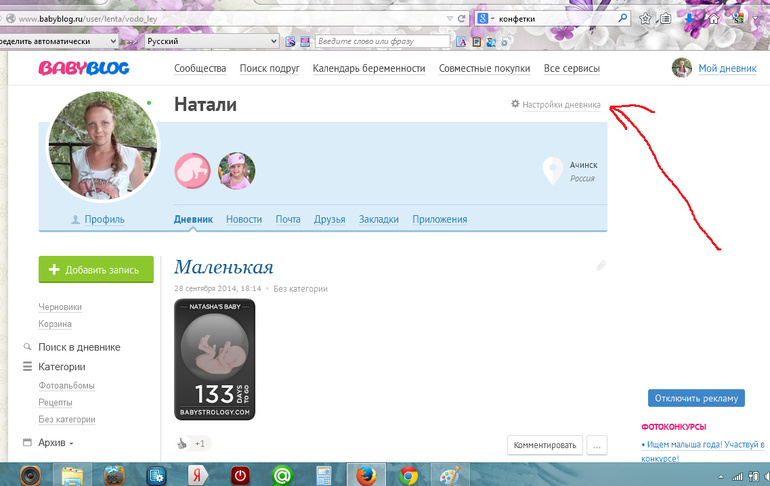Click the thumbs-up +1 like icon
Image resolution: width=770 pixels, height=486 pixels.
(182, 444)
